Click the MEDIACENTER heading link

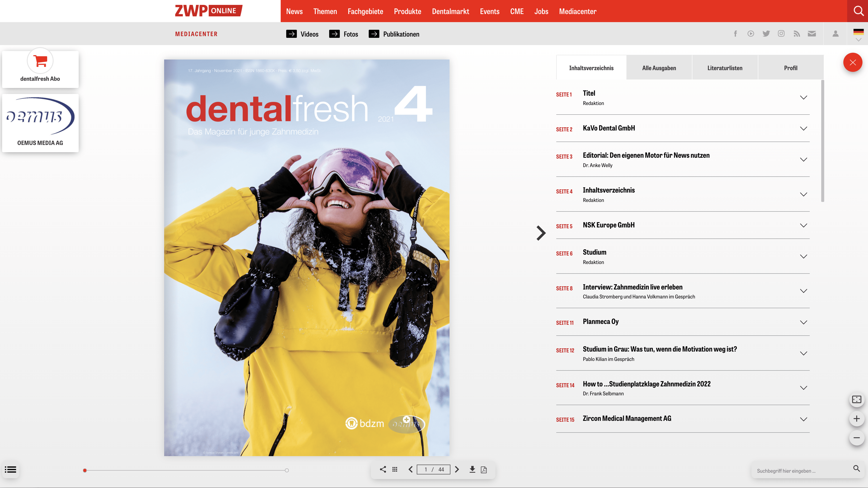pos(196,34)
